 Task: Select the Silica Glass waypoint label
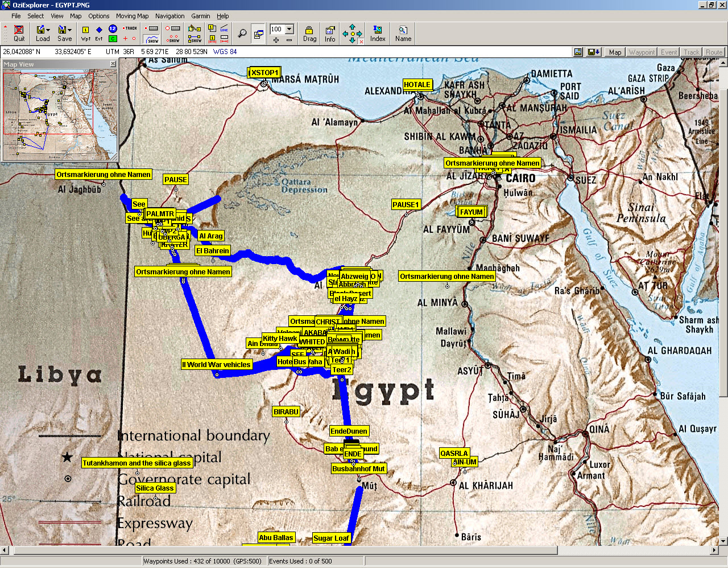[x=155, y=488]
